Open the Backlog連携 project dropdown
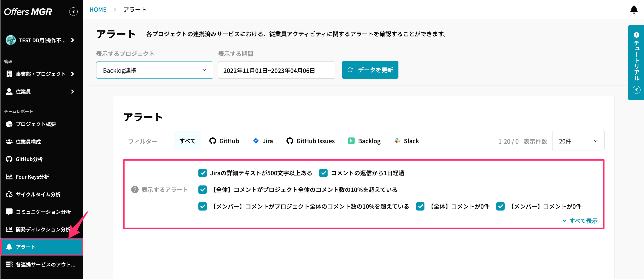The width and height of the screenshot is (644, 279). tap(154, 70)
